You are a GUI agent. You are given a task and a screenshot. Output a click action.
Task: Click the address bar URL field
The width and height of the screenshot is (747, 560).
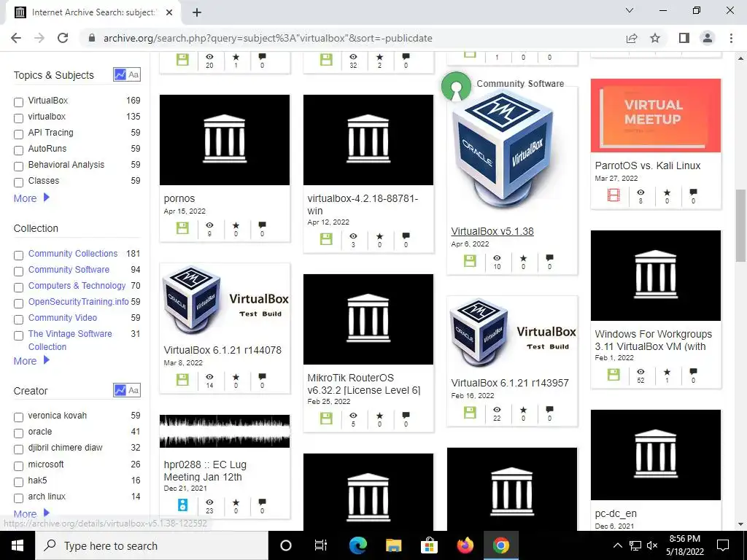[352, 38]
